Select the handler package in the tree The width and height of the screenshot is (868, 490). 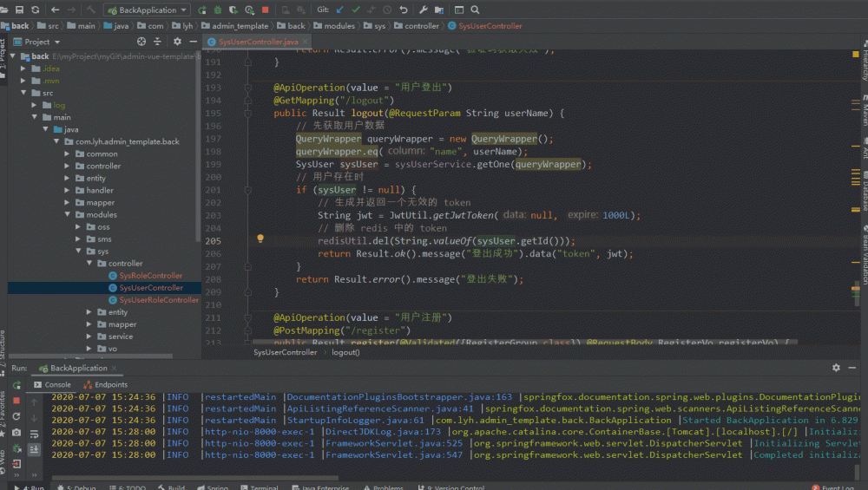pyautogui.click(x=94, y=190)
